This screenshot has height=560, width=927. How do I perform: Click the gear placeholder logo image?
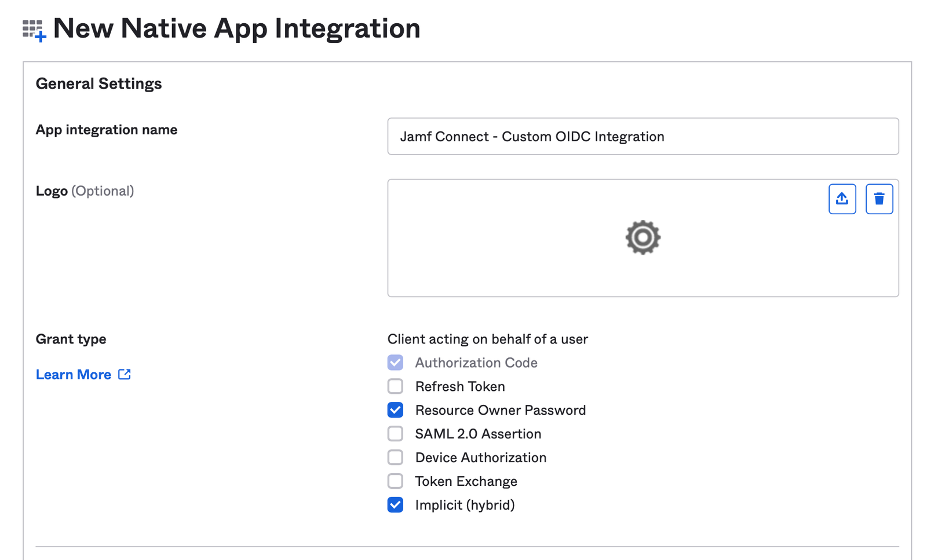coord(643,237)
